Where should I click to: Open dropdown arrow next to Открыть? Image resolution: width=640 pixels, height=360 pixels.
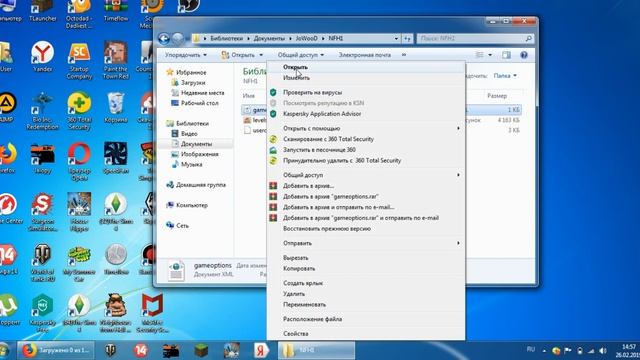pyautogui.click(x=261, y=55)
